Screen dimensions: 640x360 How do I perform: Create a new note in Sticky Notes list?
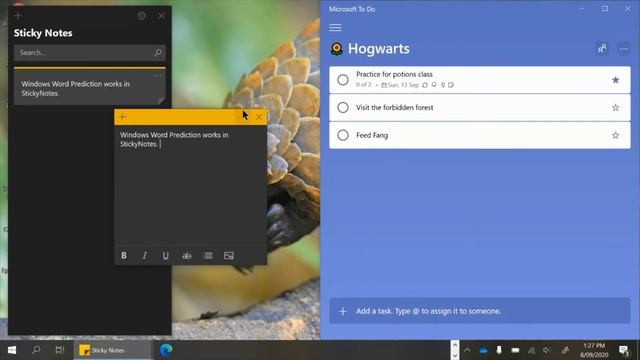coord(18,16)
